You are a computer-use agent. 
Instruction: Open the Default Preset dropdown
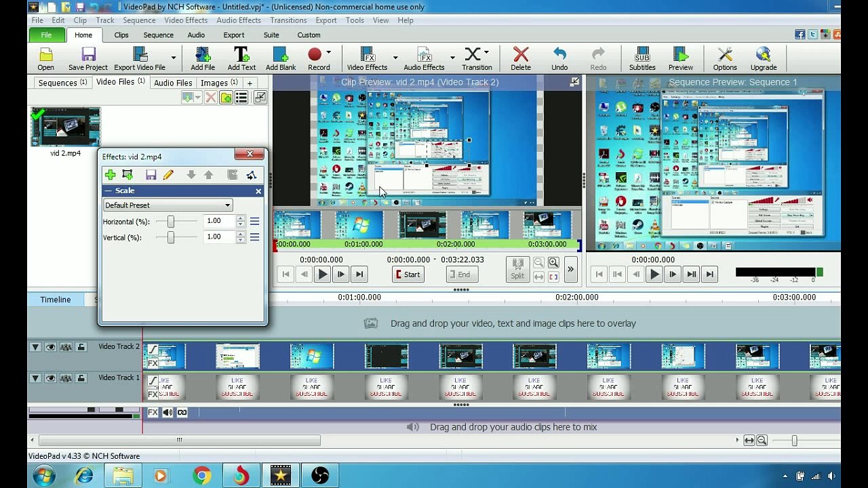167,205
